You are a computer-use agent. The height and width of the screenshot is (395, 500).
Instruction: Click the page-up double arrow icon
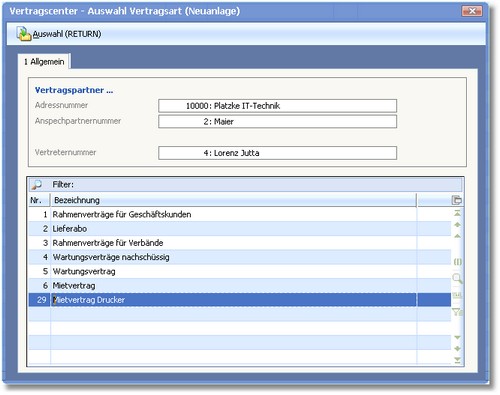tap(457, 225)
